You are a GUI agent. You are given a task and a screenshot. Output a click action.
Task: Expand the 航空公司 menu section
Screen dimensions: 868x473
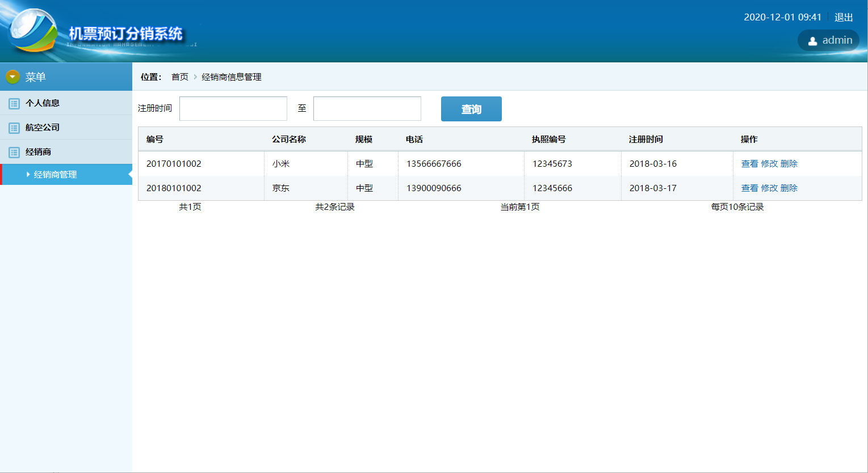(43, 128)
